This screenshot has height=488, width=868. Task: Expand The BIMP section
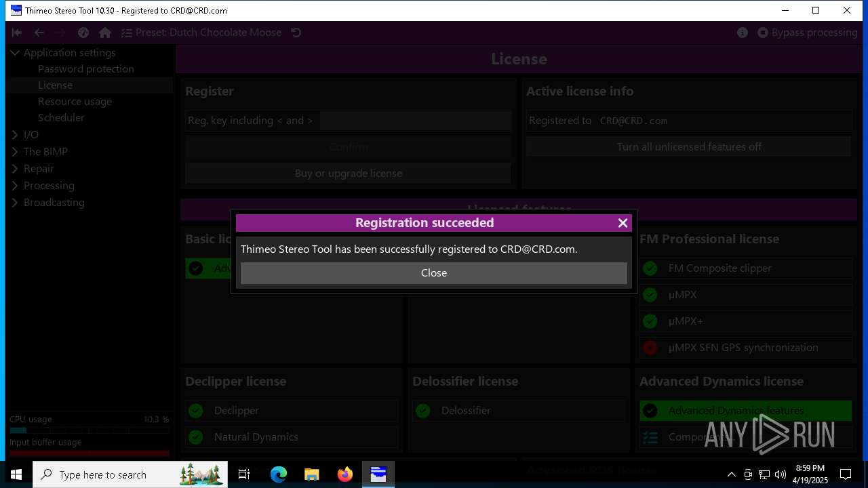point(15,152)
